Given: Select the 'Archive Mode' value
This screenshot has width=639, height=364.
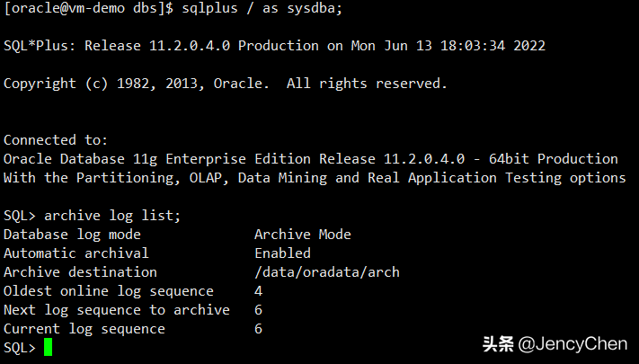Looking at the screenshot, I should [303, 235].
